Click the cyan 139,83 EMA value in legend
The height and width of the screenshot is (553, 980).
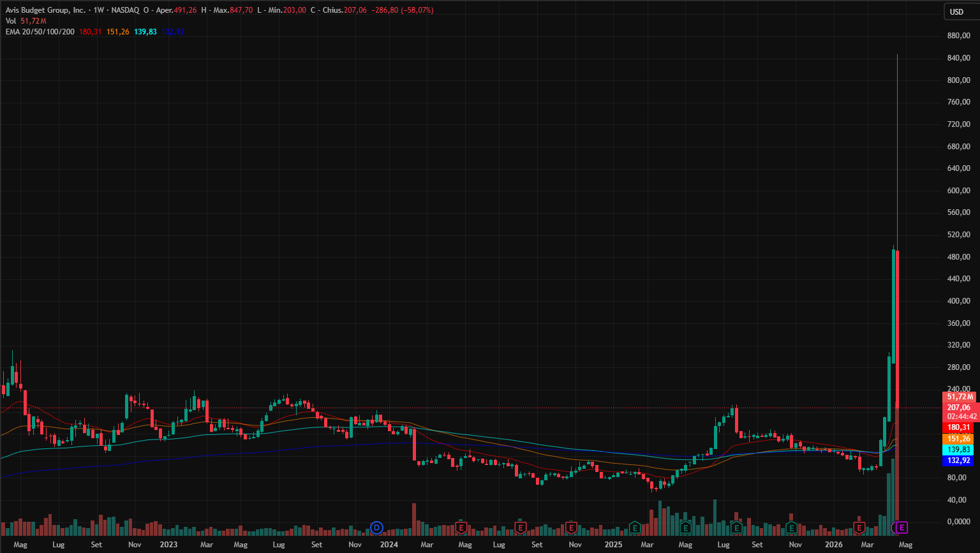pos(145,32)
